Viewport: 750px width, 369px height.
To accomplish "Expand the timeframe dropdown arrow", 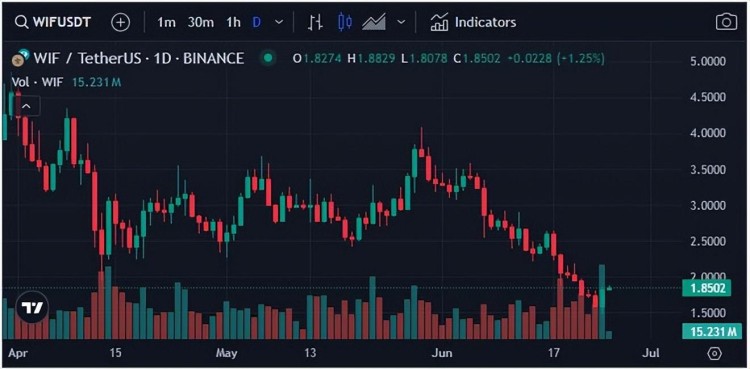I will [280, 22].
